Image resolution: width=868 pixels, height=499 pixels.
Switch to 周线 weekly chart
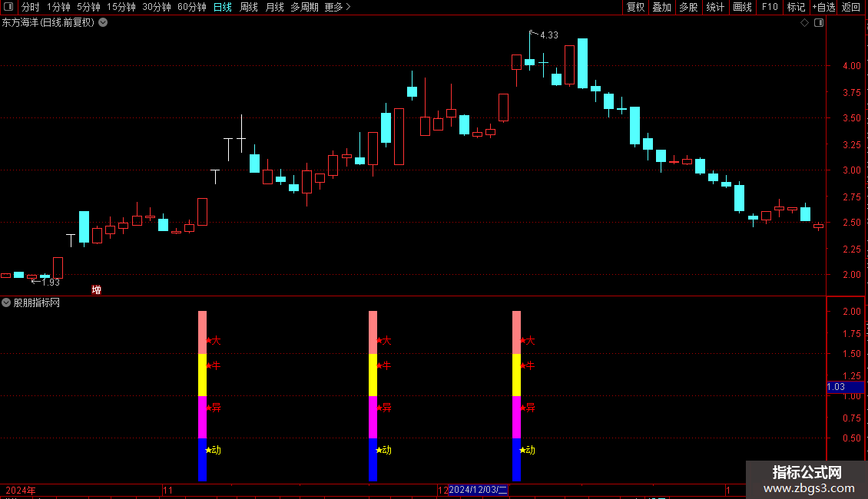coord(249,7)
